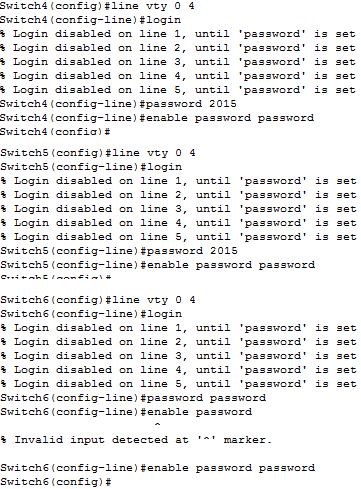Click Switch5 'Login disabled on line 3' message
361x489 pixels.
178,209
